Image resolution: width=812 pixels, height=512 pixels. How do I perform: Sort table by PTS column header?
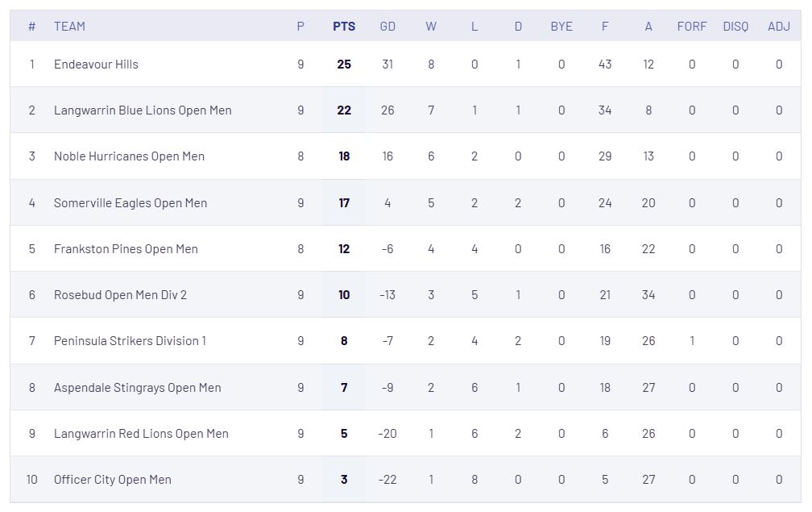coord(344,27)
